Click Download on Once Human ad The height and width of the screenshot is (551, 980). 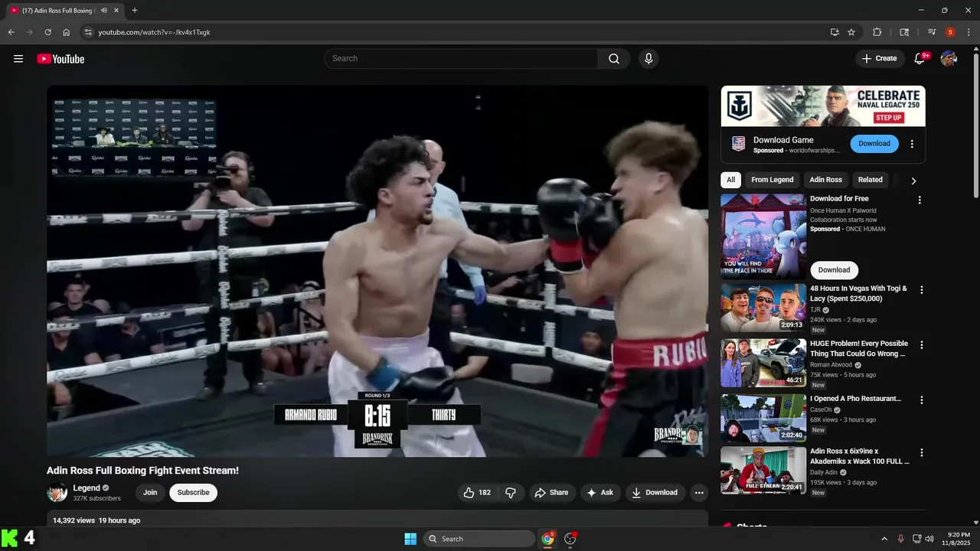pos(834,270)
